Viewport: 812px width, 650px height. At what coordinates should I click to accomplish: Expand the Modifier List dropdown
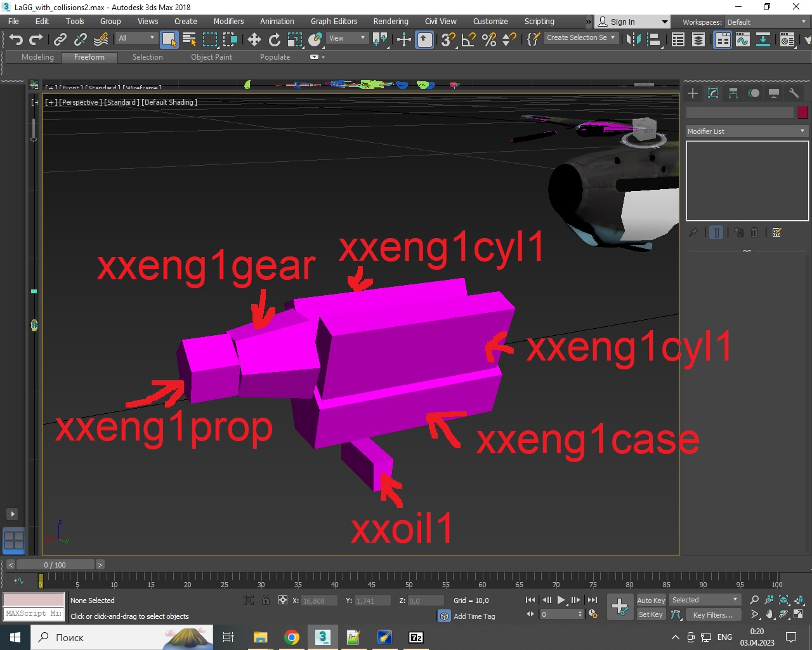point(747,131)
